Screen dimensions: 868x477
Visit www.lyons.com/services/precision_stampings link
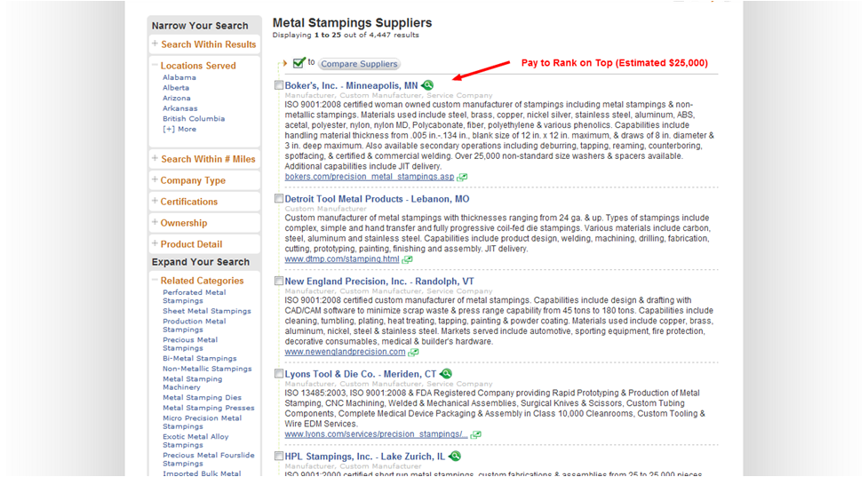376,434
